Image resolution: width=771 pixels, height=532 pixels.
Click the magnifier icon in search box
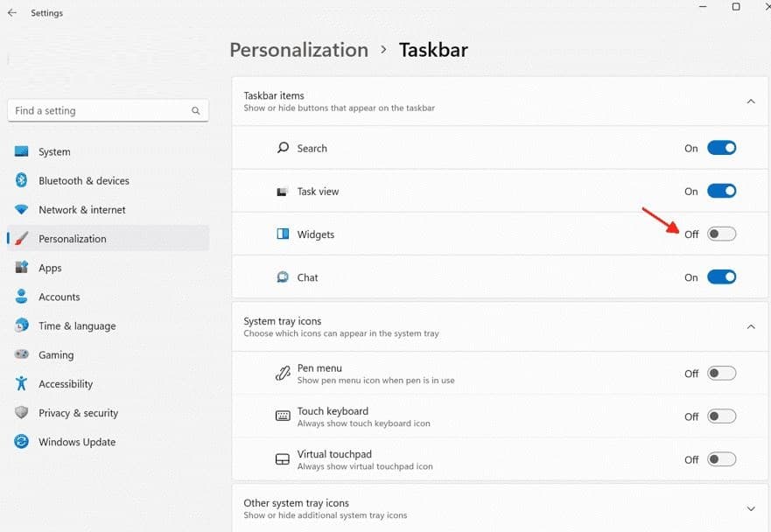pos(196,111)
